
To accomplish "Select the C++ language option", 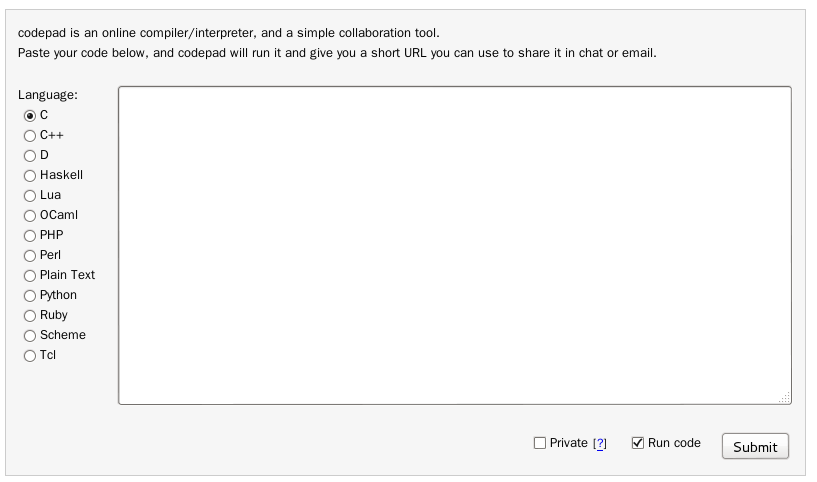I will tap(30, 135).
